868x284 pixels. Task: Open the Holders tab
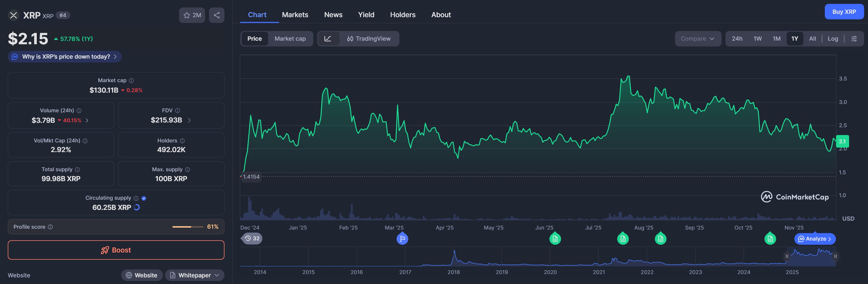[402, 15]
